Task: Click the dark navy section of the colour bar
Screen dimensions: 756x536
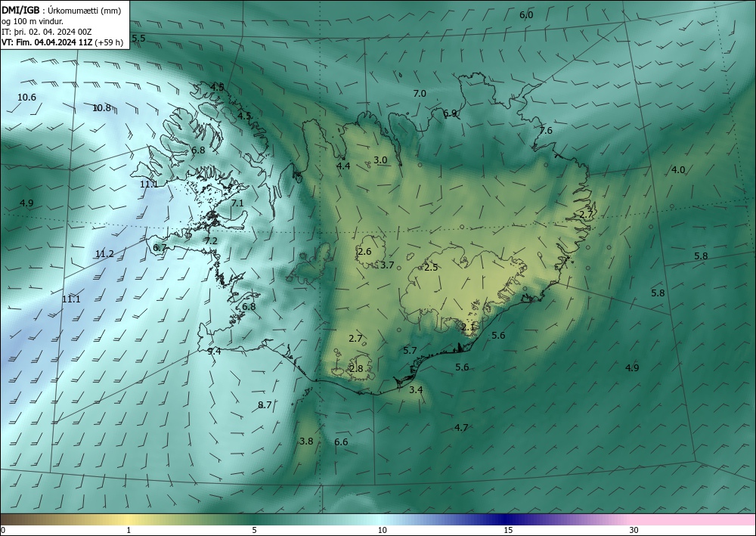Action: click(x=503, y=519)
